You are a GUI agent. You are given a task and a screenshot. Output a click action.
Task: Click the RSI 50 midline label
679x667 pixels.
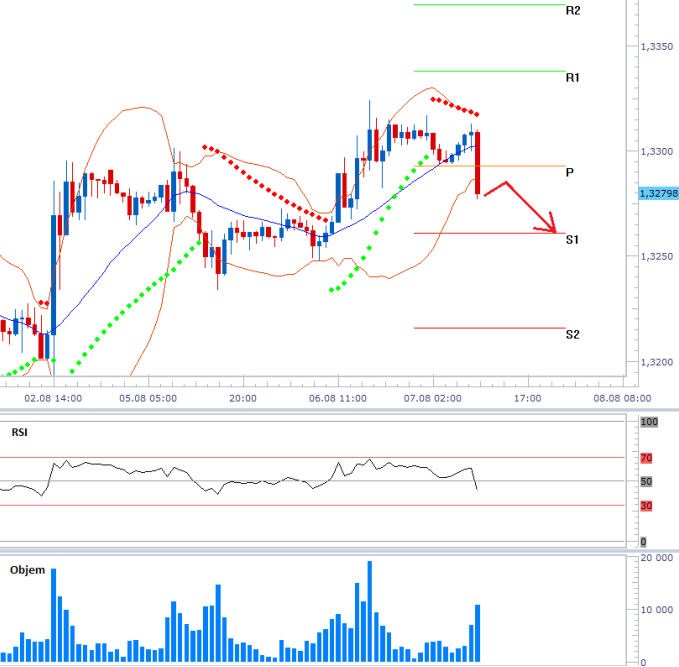pos(646,482)
